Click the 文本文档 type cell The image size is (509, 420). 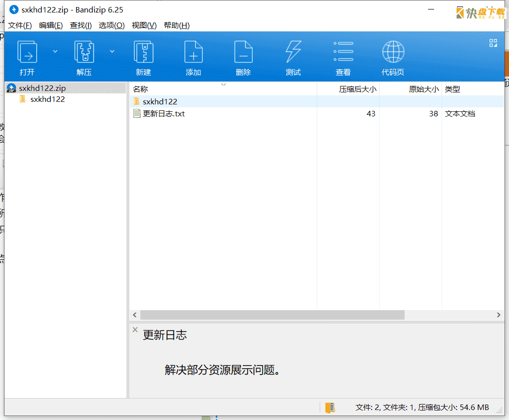coord(460,113)
